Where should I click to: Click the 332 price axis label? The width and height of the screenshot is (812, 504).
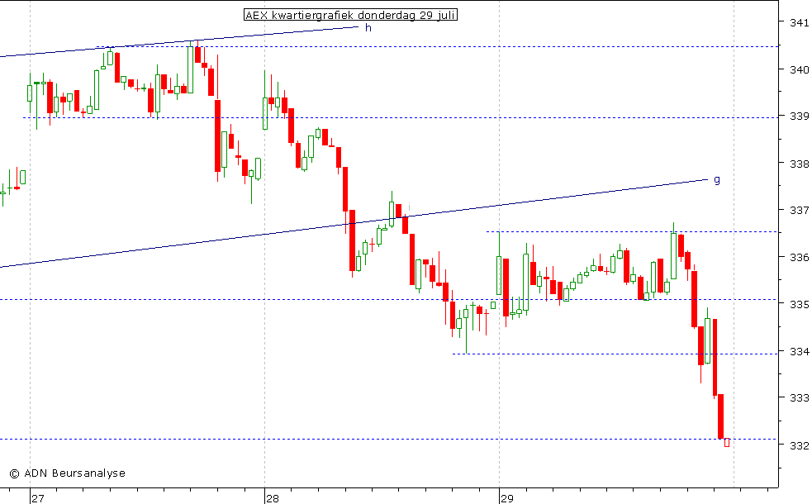click(799, 445)
